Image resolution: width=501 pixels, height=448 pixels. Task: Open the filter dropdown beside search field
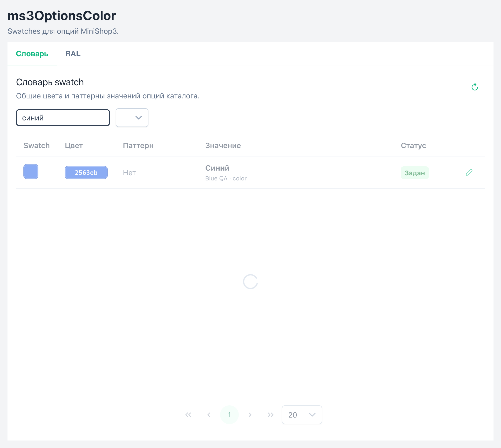(132, 118)
